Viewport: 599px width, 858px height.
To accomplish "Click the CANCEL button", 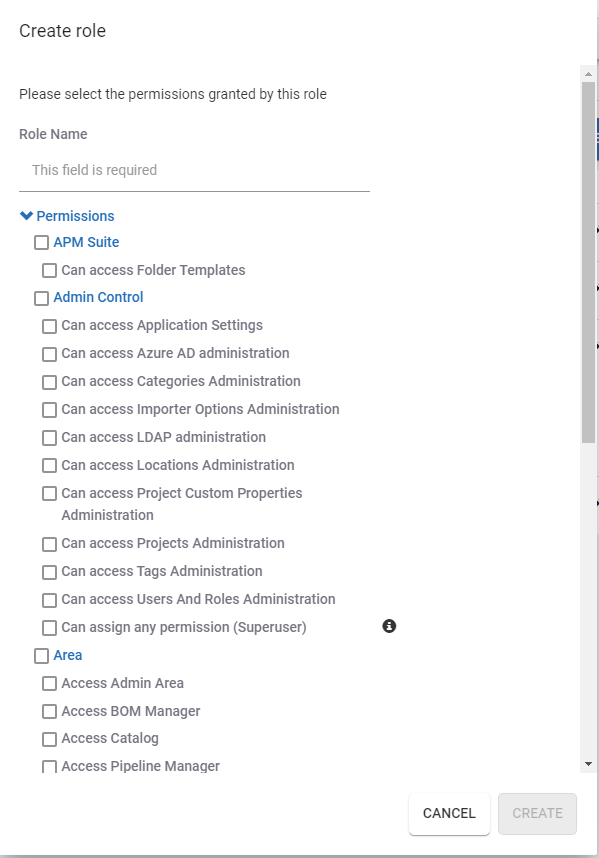I will tap(449, 813).
